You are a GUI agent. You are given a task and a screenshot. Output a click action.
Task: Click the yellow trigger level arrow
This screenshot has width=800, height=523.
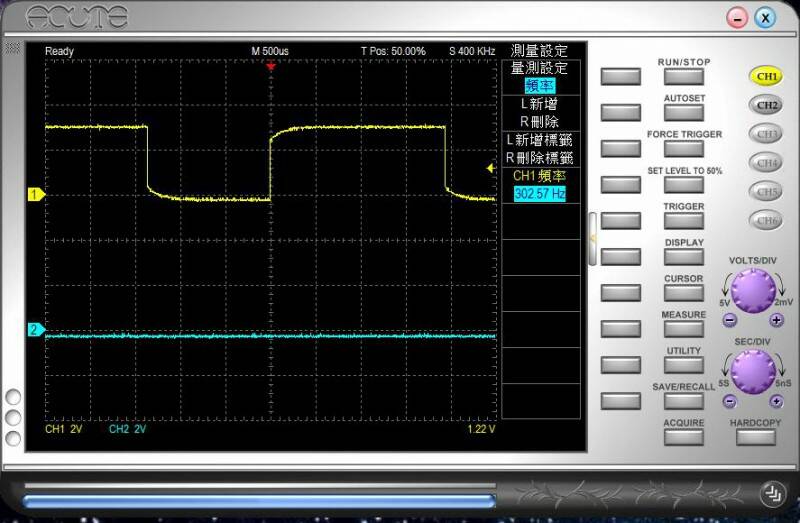point(491,168)
